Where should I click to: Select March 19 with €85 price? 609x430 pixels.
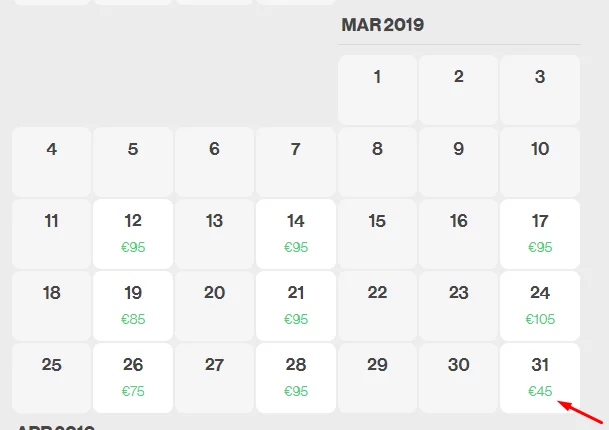click(x=133, y=305)
